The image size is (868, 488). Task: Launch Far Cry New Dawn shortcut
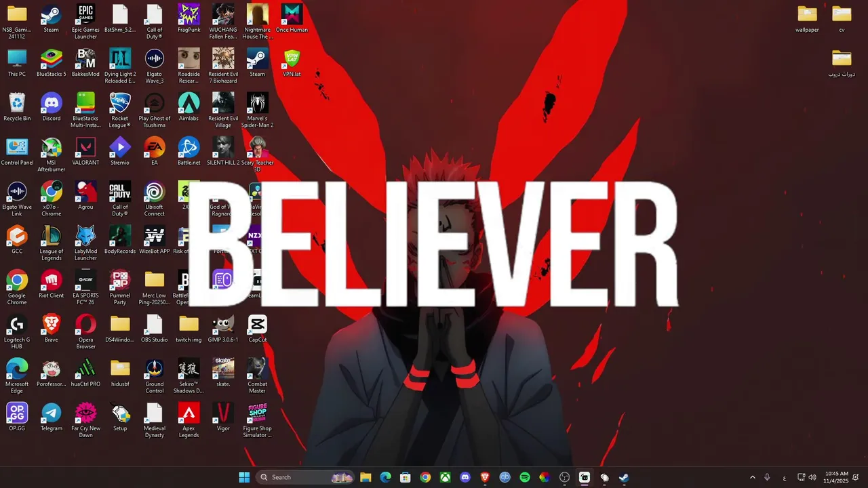coord(85,420)
